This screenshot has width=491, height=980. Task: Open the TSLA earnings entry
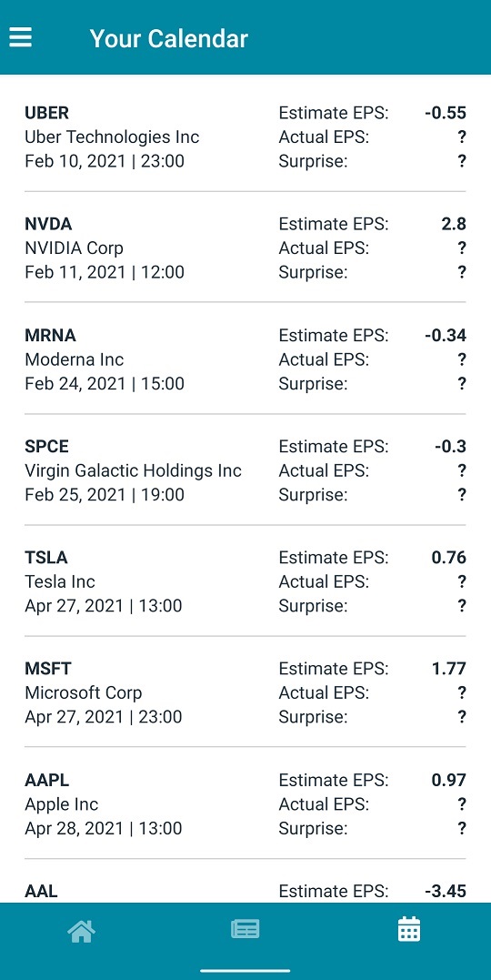coord(245,581)
